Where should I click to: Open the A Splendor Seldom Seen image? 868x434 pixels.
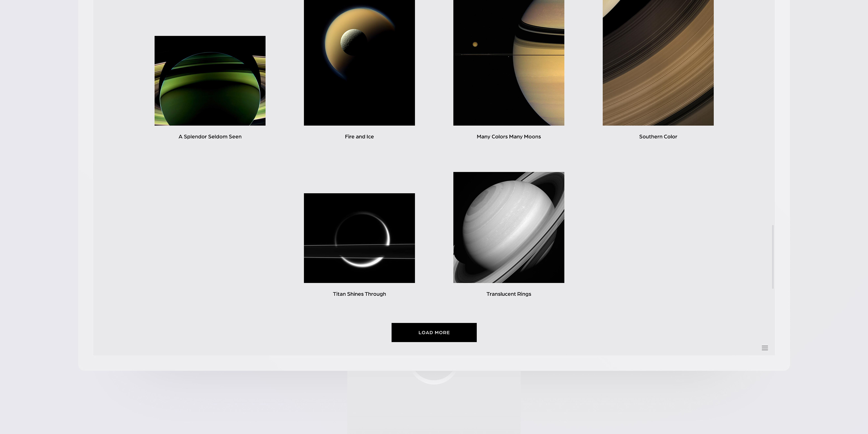[x=210, y=80]
